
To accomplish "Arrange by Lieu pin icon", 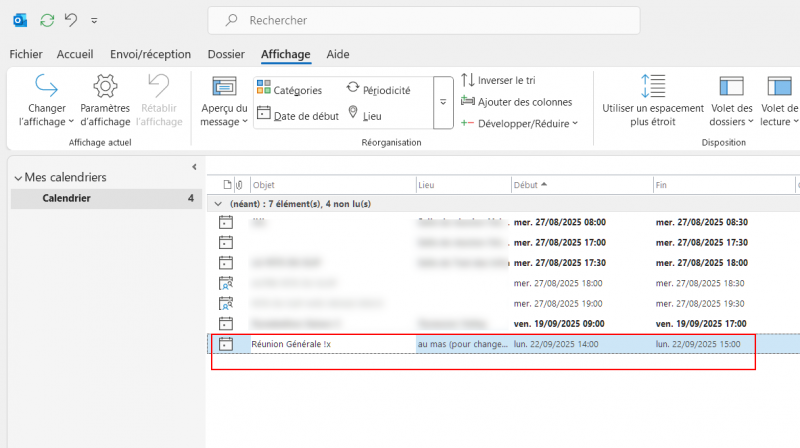I will pos(364,115).
